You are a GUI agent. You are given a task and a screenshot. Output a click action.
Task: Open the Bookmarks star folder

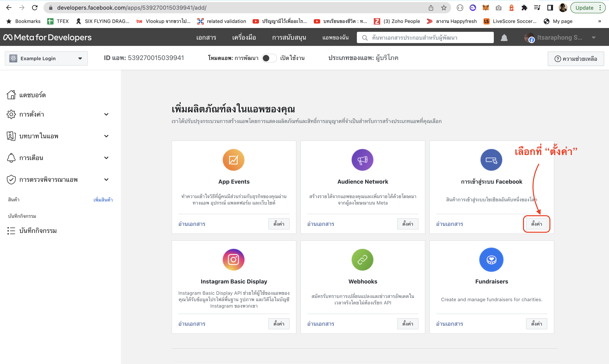(x=23, y=21)
